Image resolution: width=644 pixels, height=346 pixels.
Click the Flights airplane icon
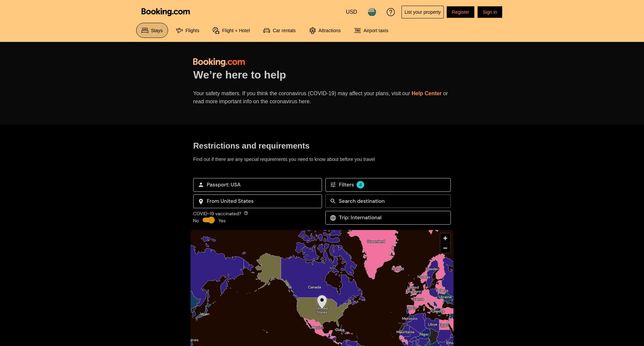pos(179,31)
